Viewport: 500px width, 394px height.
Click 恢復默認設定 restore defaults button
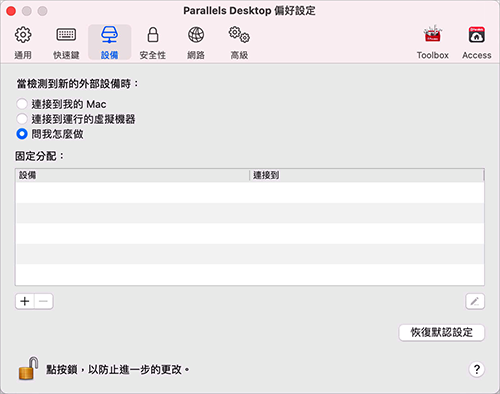coord(442,332)
